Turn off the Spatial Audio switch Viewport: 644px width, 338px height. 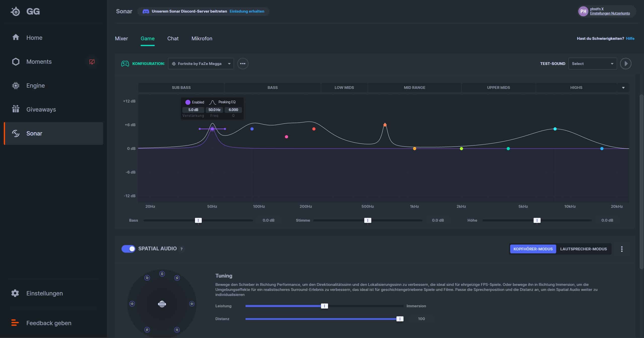[x=128, y=249]
